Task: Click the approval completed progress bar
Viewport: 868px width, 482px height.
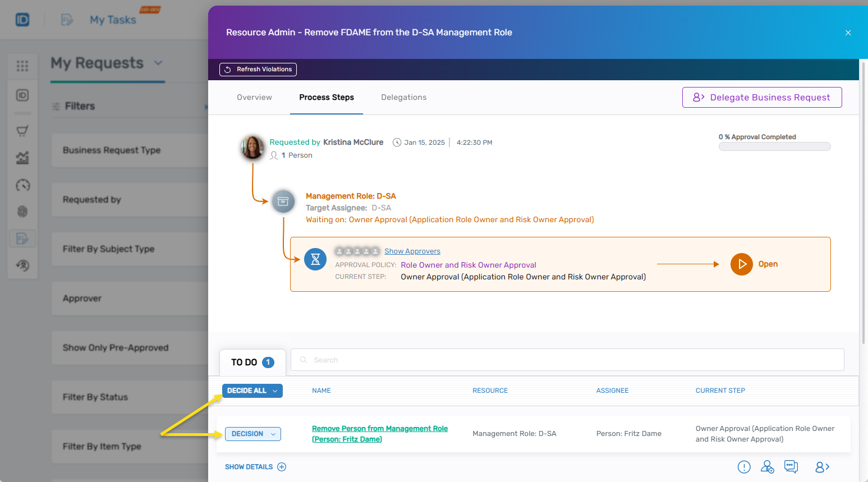Action: (x=774, y=146)
